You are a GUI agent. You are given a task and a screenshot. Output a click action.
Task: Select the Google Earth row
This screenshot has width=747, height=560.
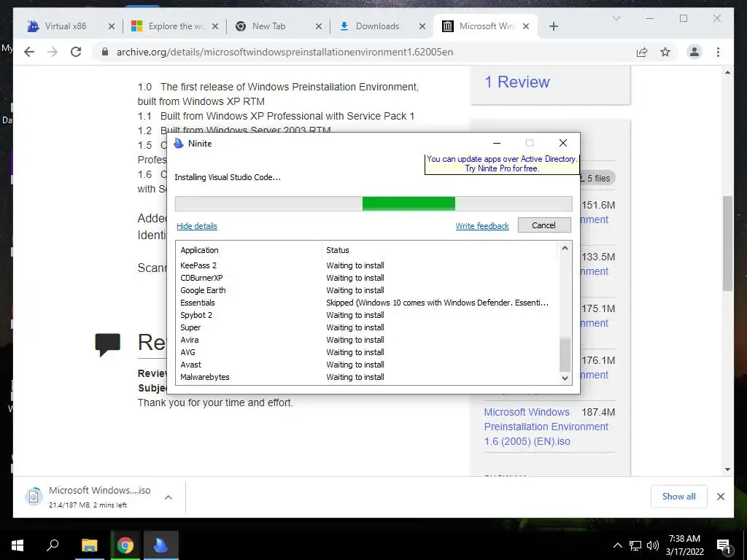367,290
